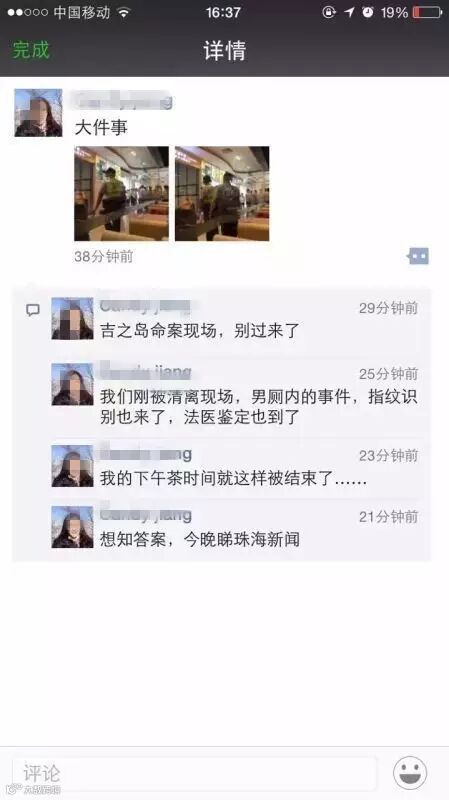Screen dimensions: 449x800
Task: Tap the post author's blurred username
Action: [122, 100]
